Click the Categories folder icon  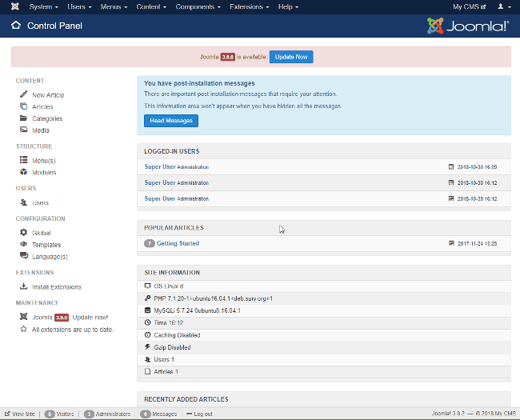point(23,118)
